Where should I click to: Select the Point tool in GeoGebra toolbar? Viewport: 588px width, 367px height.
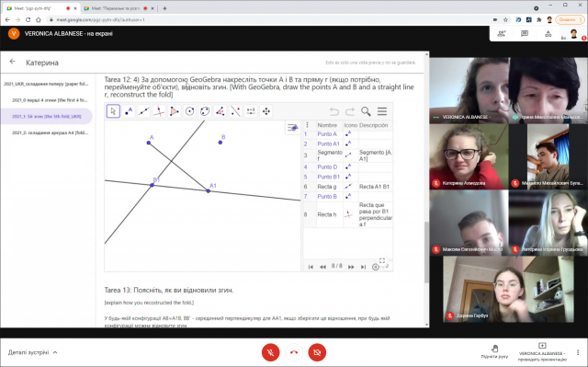pos(129,111)
